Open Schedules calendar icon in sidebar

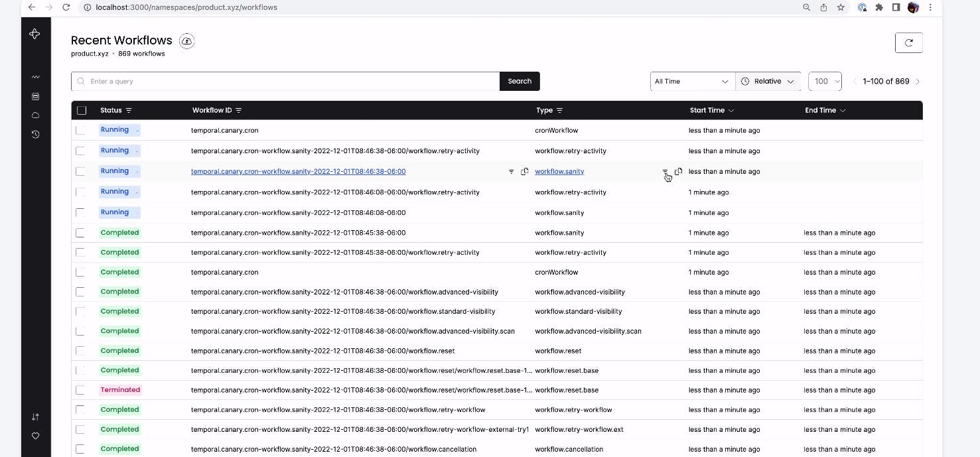(35, 96)
